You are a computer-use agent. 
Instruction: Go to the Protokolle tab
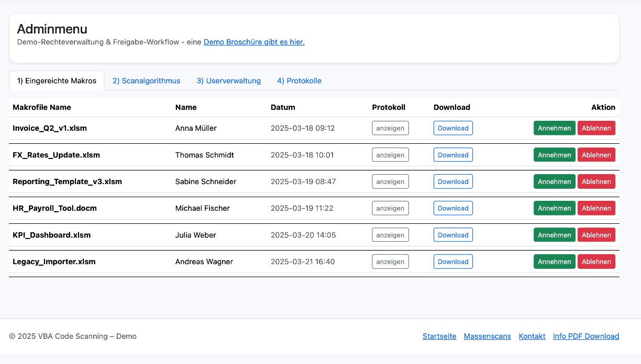click(x=299, y=81)
